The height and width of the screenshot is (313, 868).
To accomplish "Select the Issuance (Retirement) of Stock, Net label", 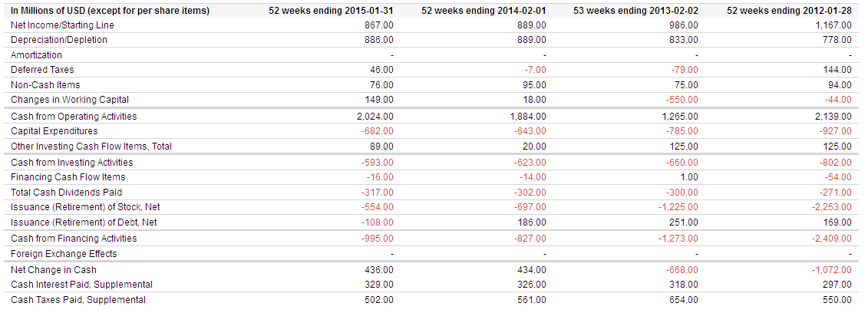I will 85,207.
